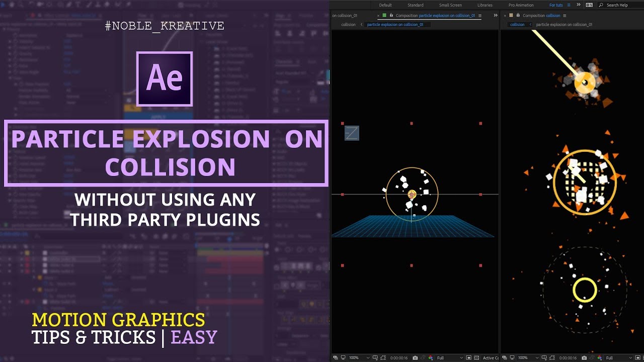Toggle region of interest in left viewer
Viewport: 644px width, 362px height.
coord(468,357)
